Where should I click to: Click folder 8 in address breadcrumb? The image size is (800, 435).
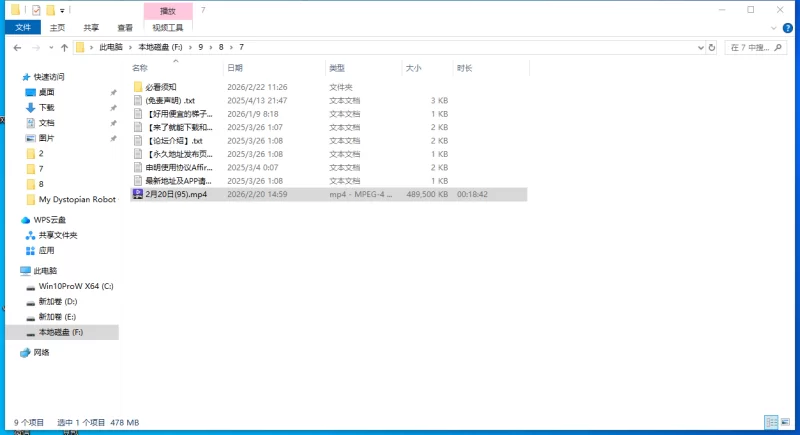click(221, 47)
